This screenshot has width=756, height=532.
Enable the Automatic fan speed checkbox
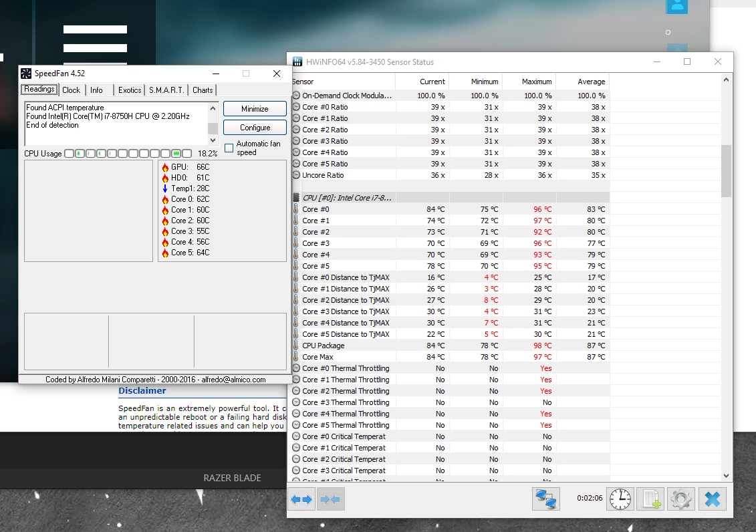point(229,148)
